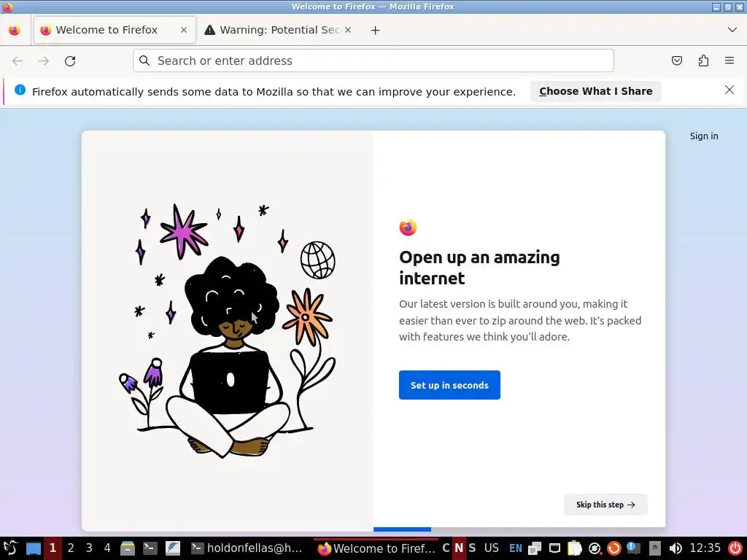The width and height of the screenshot is (747, 560).
Task: Open the Save to Pocket icon
Action: (x=677, y=61)
